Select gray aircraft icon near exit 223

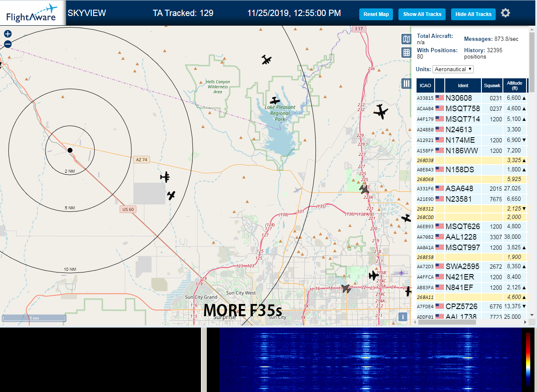coord(364,189)
